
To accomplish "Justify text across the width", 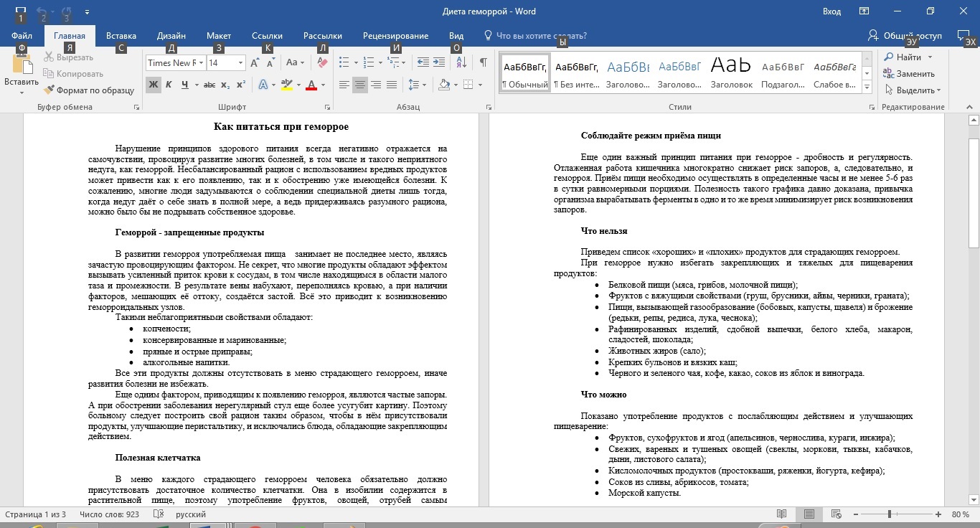I will 392,85.
